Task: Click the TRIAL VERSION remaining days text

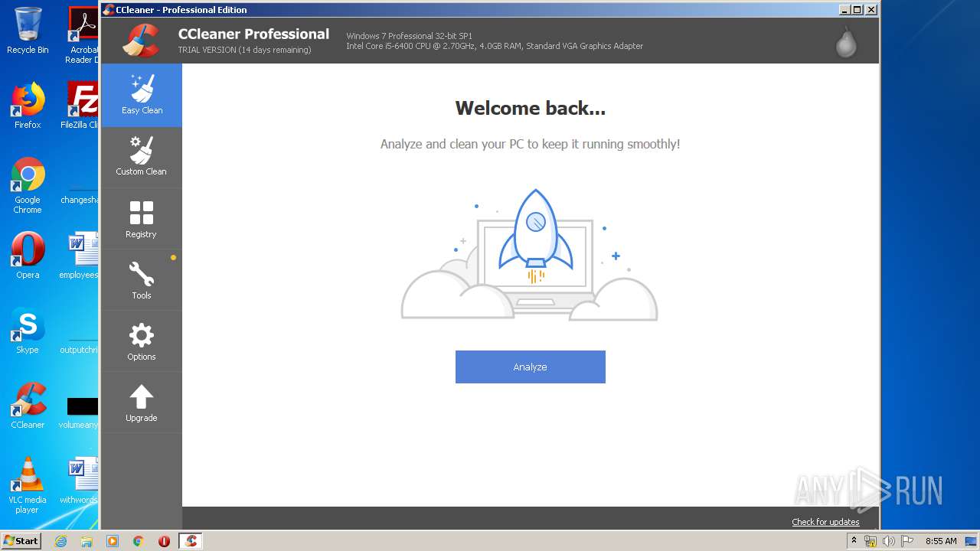Action: (x=244, y=50)
